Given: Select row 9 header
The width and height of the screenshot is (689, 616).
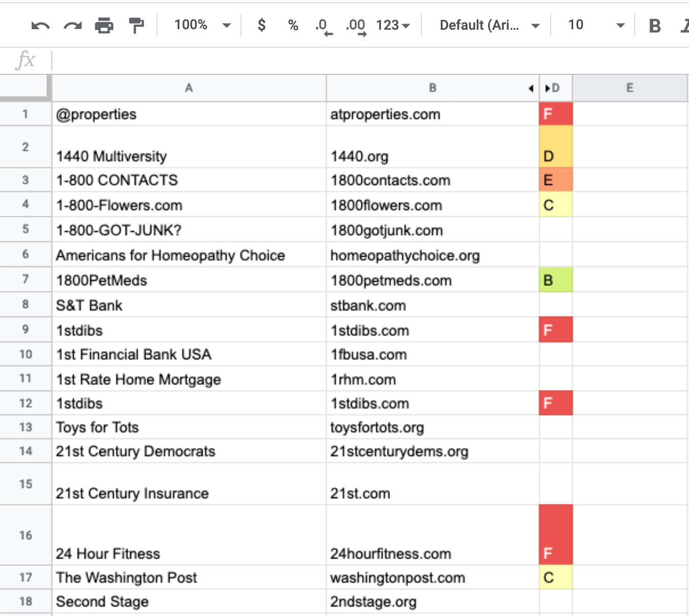Looking at the screenshot, I should pos(25,330).
